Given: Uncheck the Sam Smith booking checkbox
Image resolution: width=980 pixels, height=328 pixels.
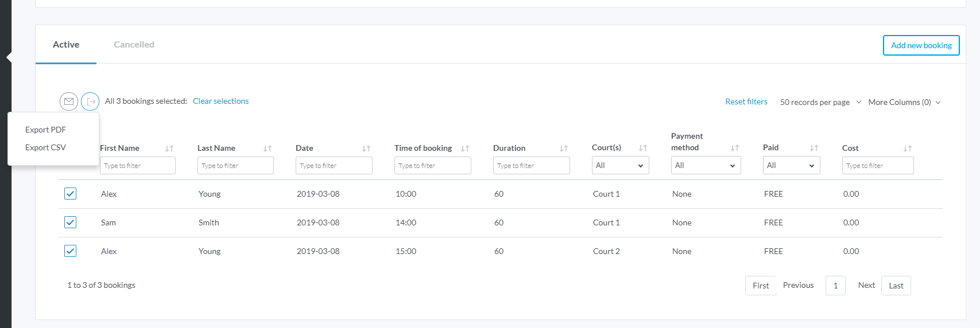Looking at the screenshot, I should [x=70, y=222].
